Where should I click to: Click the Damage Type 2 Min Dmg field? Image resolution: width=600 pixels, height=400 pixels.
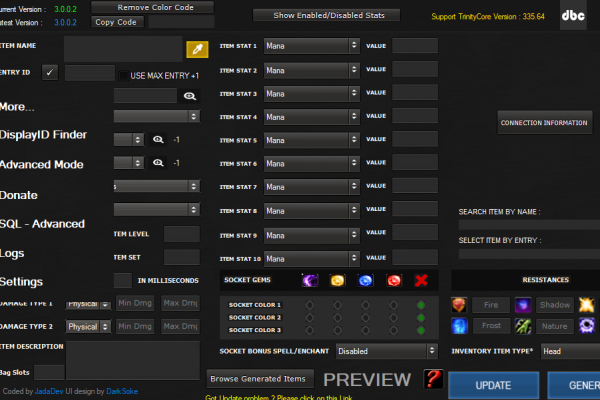pyautogui.click(x=135, y=327)
